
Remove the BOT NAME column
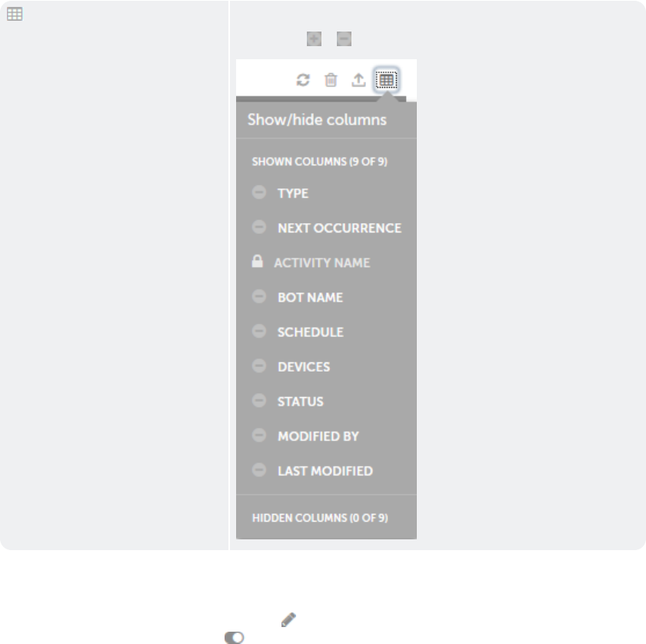click(259, 296)
